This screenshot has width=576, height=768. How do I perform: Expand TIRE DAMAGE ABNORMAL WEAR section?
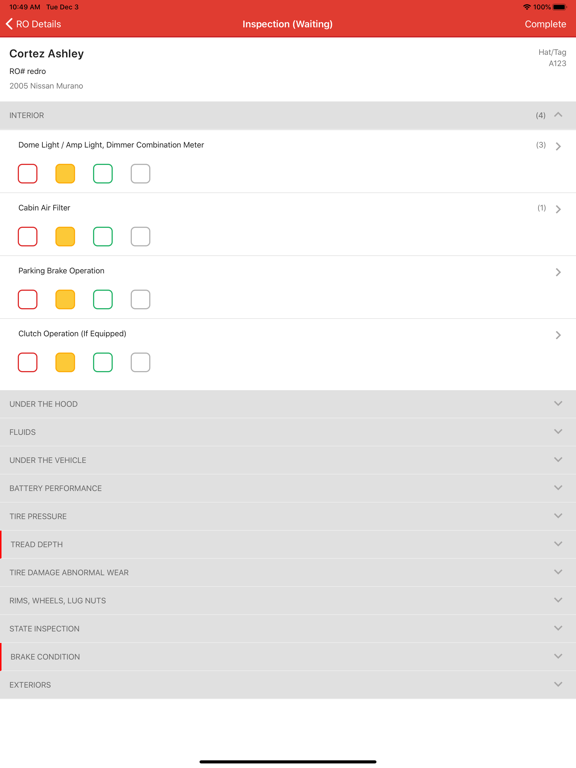[x=288, y=573]
